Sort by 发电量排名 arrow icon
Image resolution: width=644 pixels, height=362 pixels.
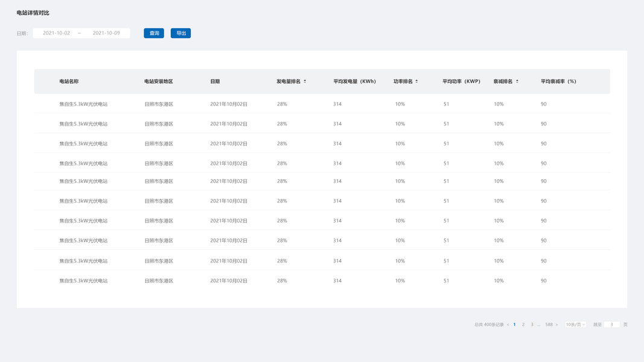point(305,81)
